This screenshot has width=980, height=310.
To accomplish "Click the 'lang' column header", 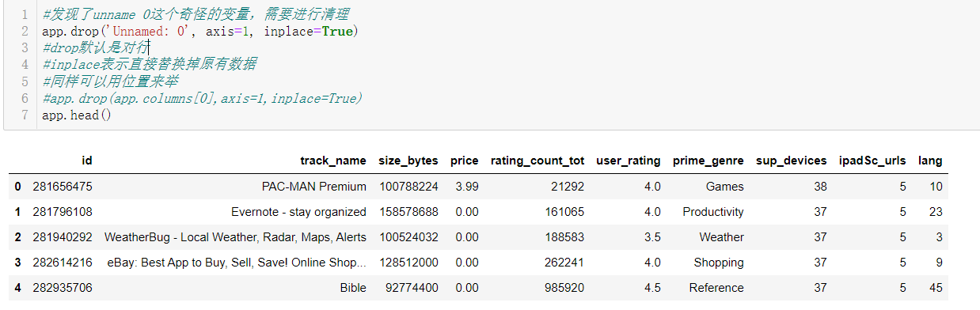I will tap(930, 161).
